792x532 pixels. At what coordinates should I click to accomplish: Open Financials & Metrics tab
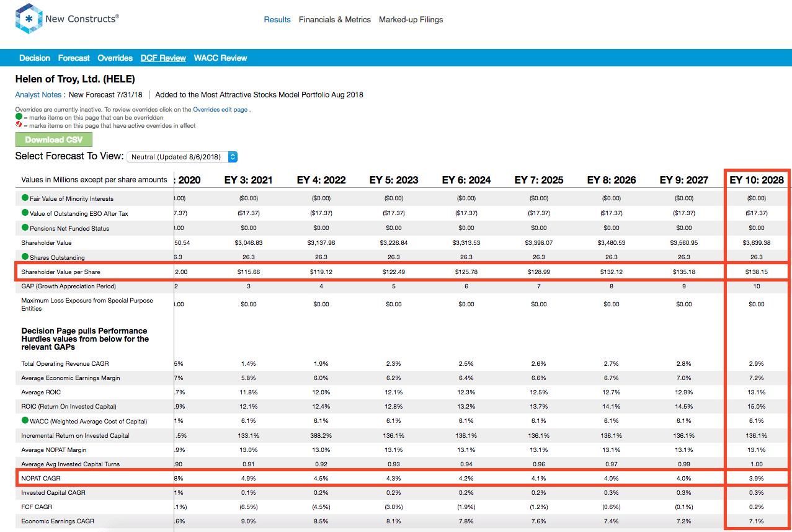point(335,20)
